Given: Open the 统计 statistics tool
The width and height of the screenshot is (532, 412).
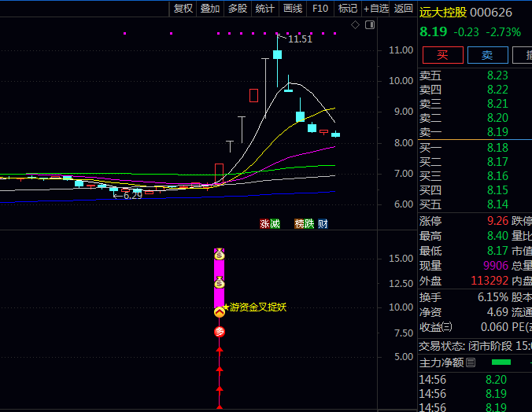Looking at the screenshot, I should (x=265, y=9).
